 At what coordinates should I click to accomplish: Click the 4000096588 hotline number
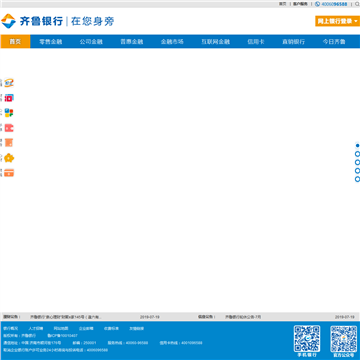(x=334, y=4)
